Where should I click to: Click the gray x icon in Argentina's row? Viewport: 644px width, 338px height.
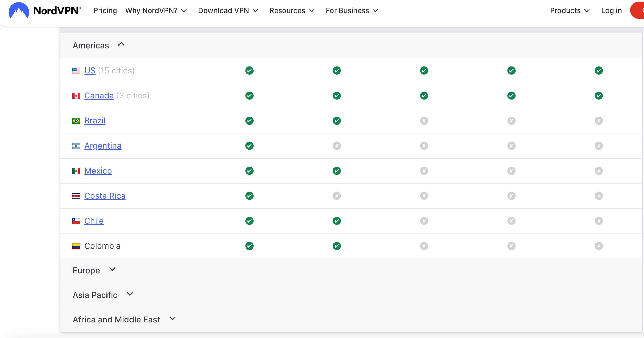[337, 145]
